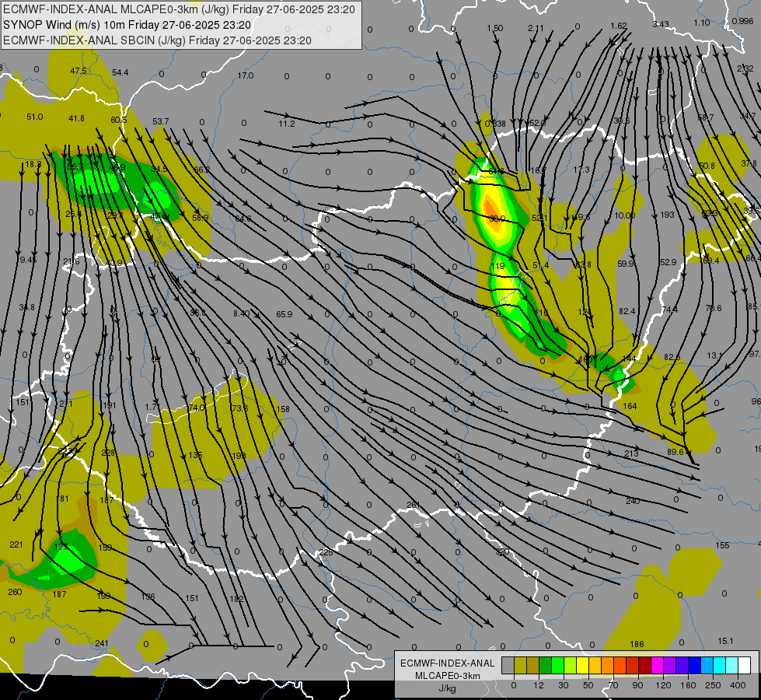
Task: Click the map value 1.50
Action: (x=495, y=28)
